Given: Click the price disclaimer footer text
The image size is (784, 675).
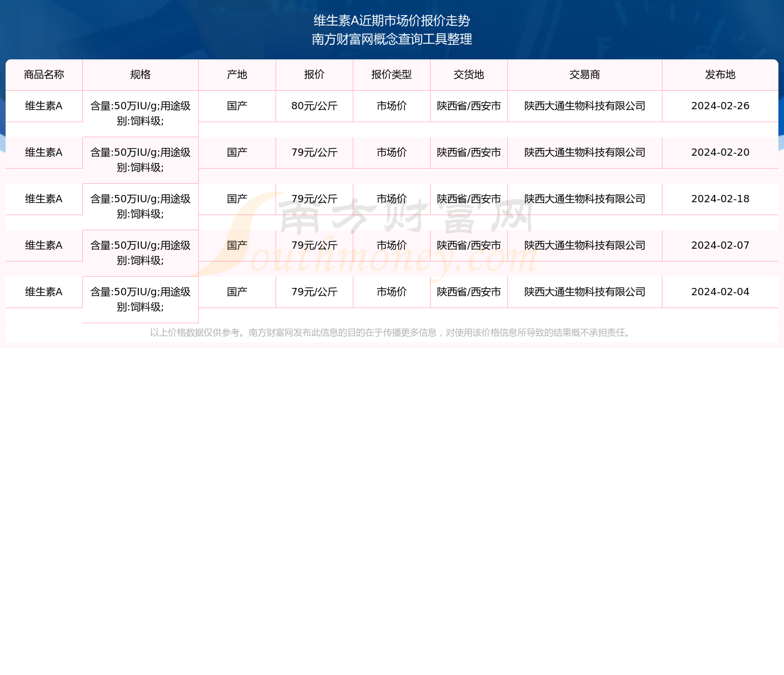Looking at the screenshot, I should coord(392,333).
